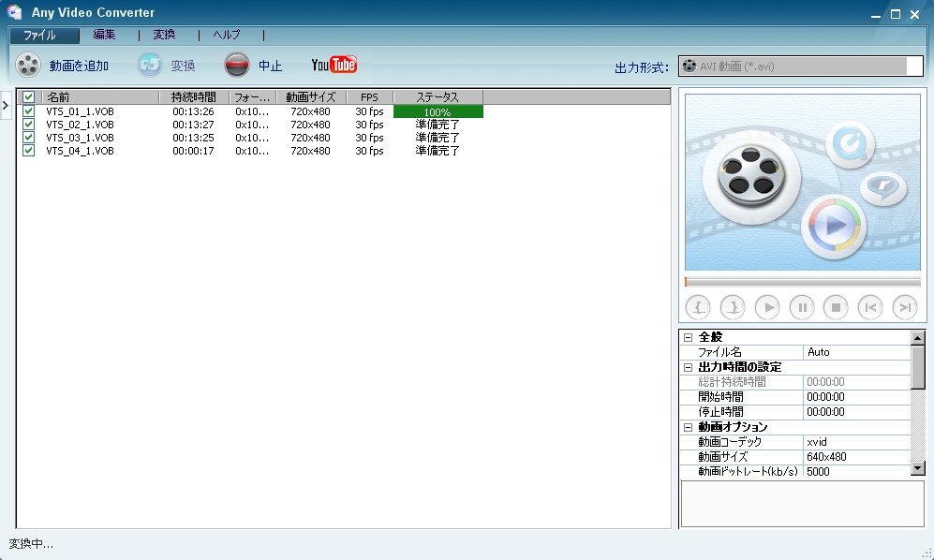
Task: Sort by 名前 column header
Action: pos(100,97)
